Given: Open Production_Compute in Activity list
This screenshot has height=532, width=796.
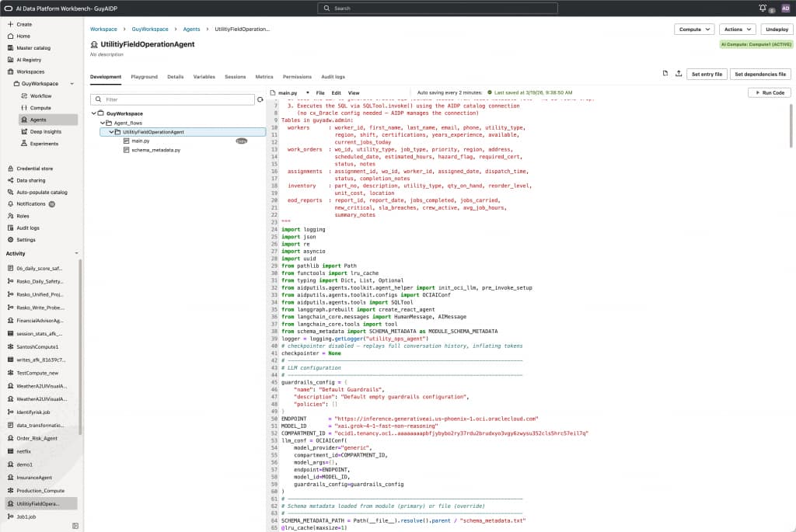Looking at the screenshot, I should 36,490.
